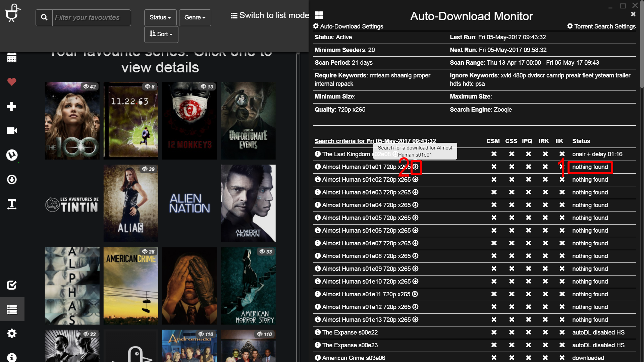
Task: Click info icon for The Expanse s00e22
Action: click(318, 332)
